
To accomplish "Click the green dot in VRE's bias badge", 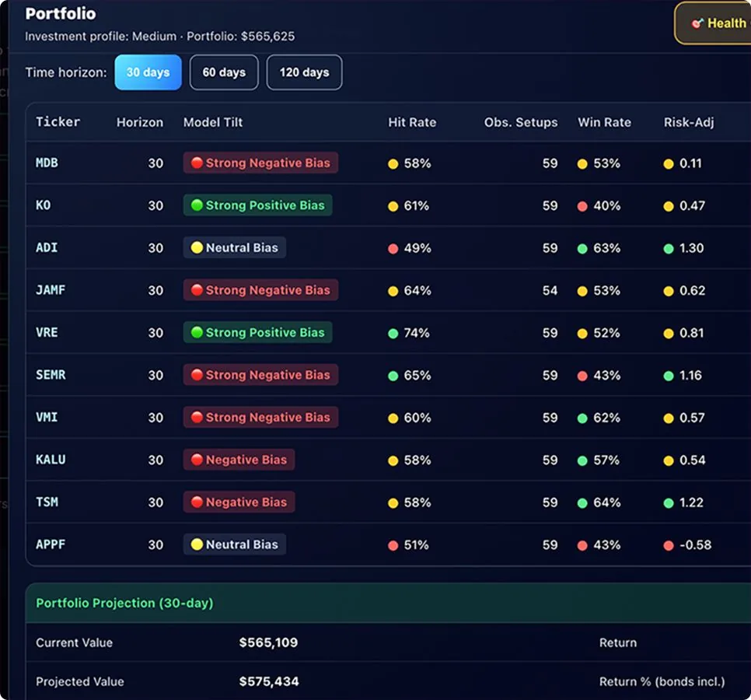I will point(197,332).
